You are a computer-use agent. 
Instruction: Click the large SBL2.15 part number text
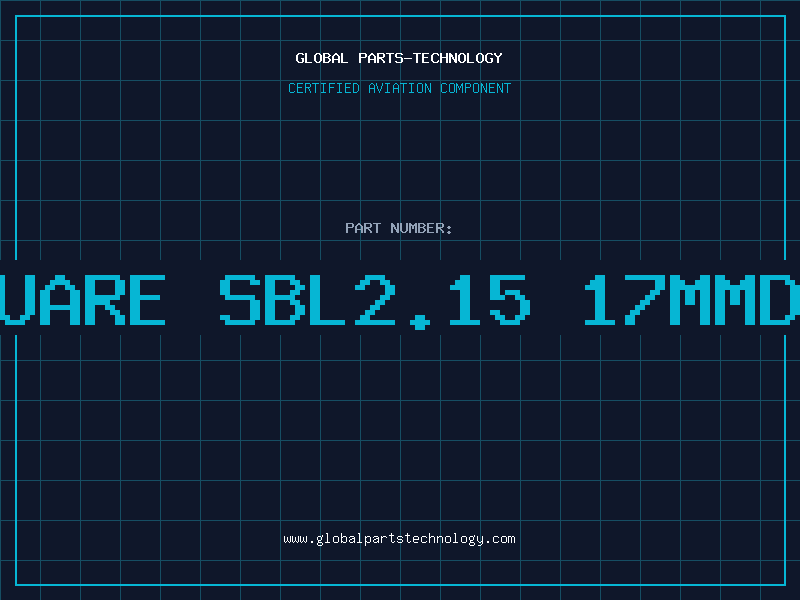tap(375, 300)
